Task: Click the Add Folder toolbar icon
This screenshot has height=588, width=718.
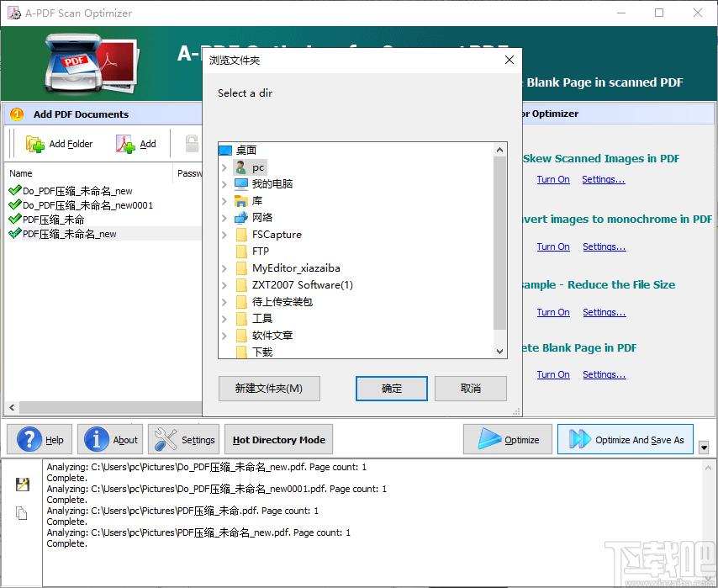Action: (34, 144)
